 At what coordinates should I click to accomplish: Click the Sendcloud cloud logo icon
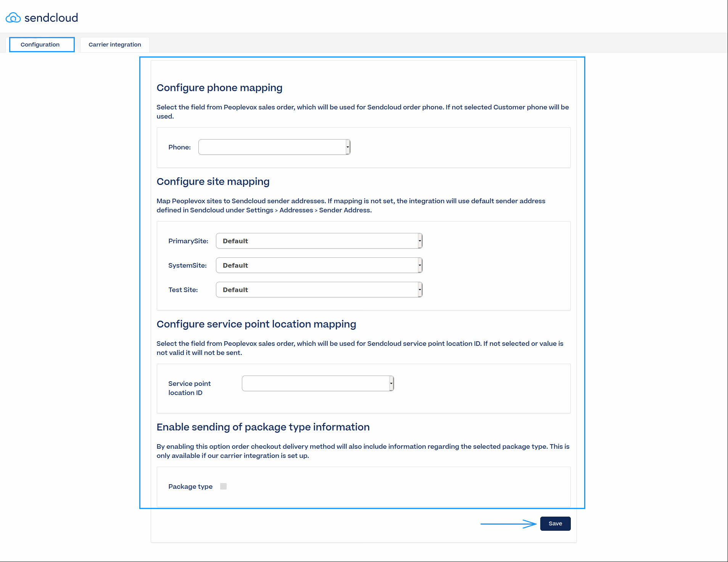13,18
